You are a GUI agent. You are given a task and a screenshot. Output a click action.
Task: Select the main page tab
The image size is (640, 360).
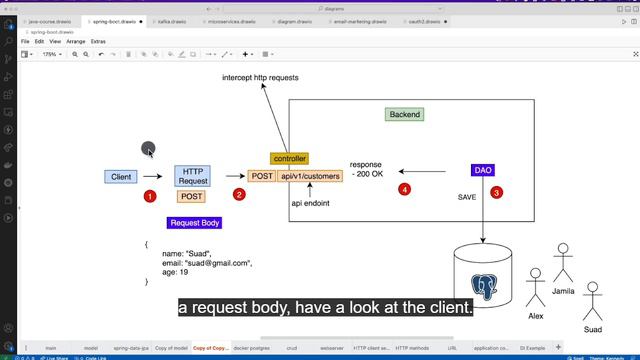[51, 348]
